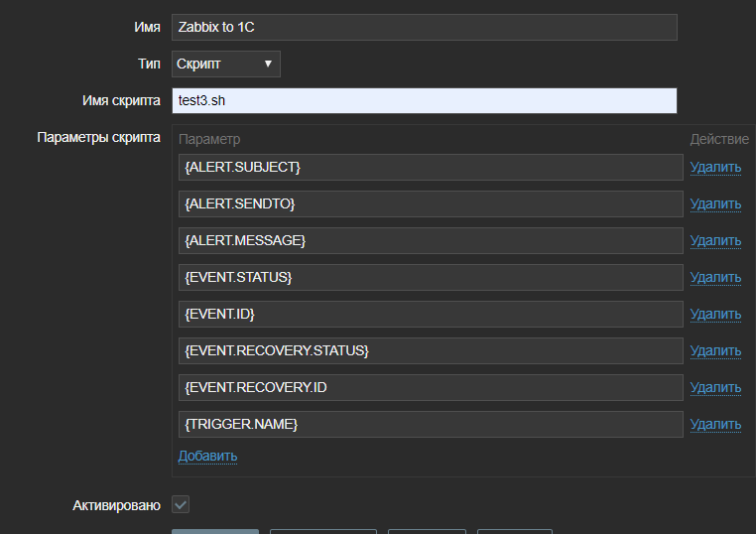Remove the {EVENT.ID} parameter

(715, 314)
